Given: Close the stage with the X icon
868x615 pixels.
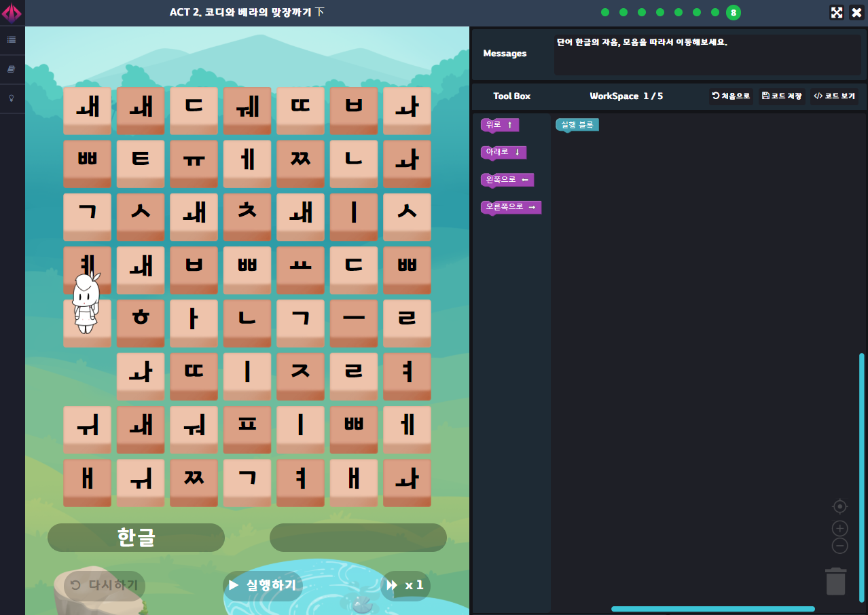Looking at the screenshot, I should pos(856,12).
